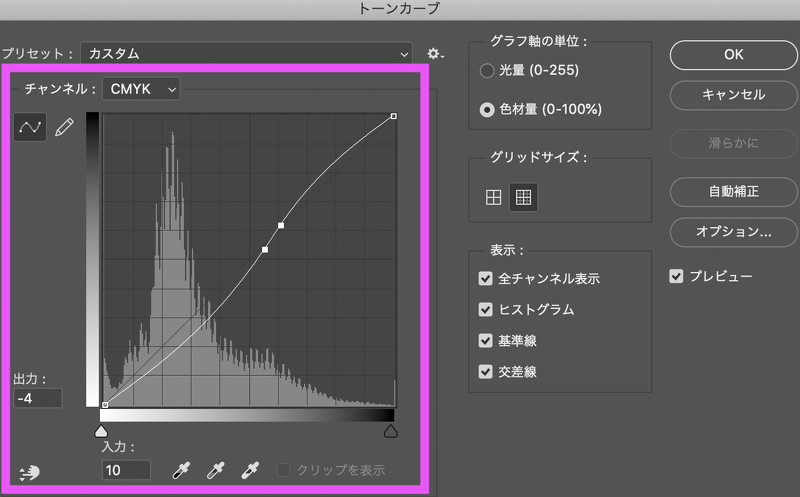Activate the on-image adjustment hand tool
The height and width of the screenshot is (497, 800).
(x=29, y=472)
